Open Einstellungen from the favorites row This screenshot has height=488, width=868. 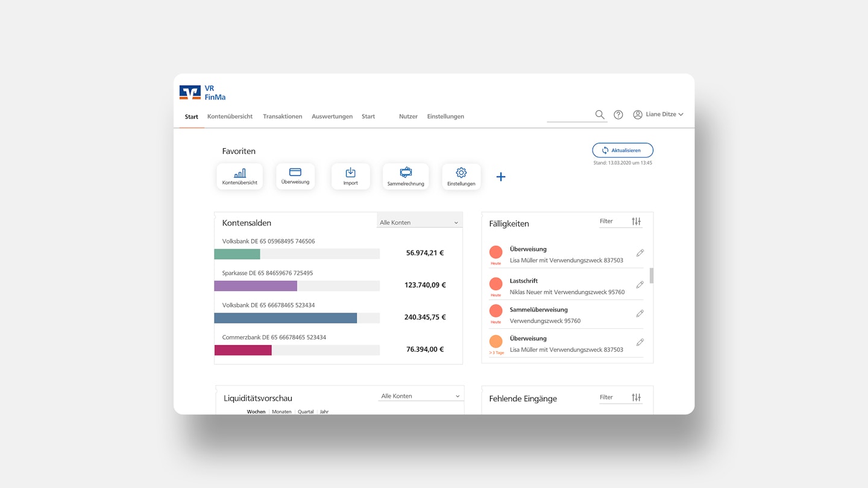pos(461,177)
